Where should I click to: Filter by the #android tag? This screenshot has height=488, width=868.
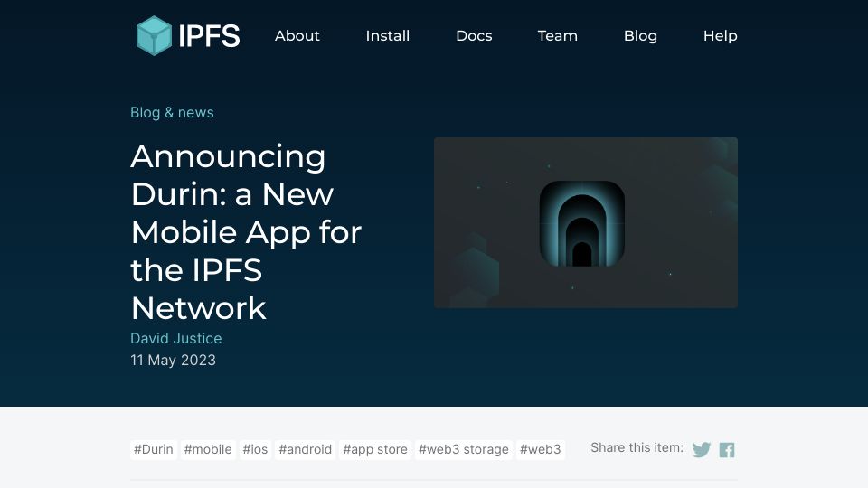tap(306, 449)
